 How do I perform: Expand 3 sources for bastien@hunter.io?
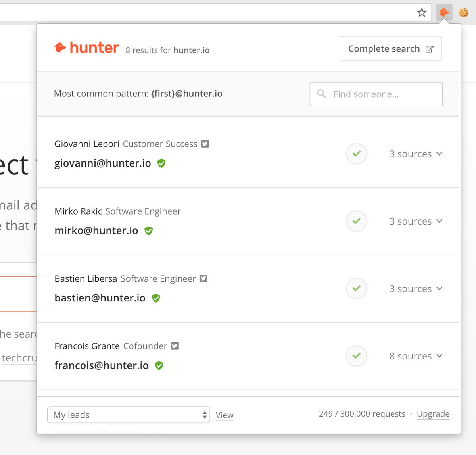[416, 289]
